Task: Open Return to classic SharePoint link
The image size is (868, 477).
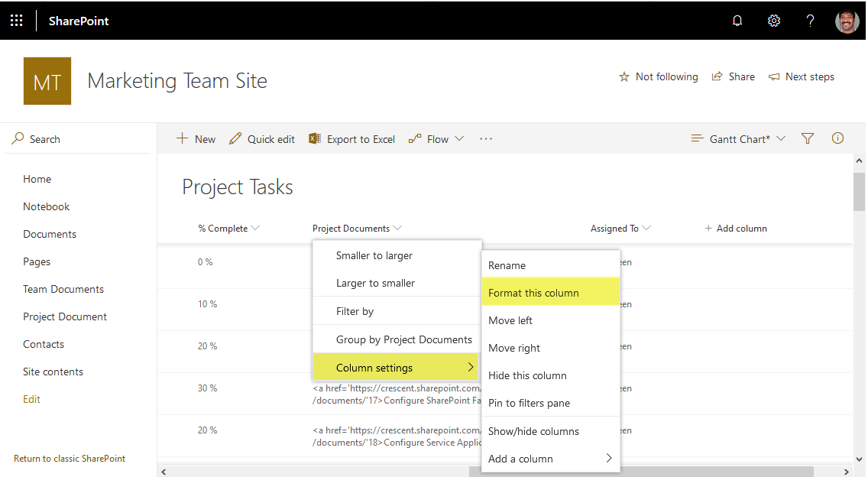Action: point(70,458)
